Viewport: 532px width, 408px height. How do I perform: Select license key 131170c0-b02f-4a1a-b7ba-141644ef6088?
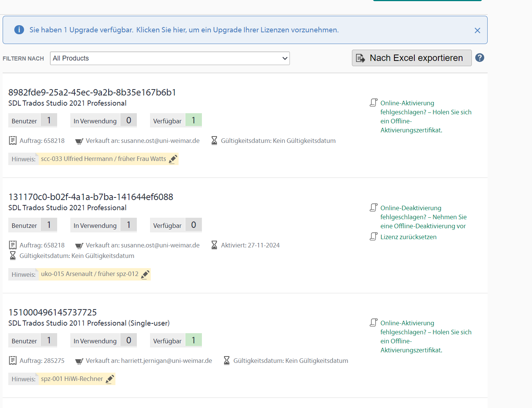pos(91,197)
